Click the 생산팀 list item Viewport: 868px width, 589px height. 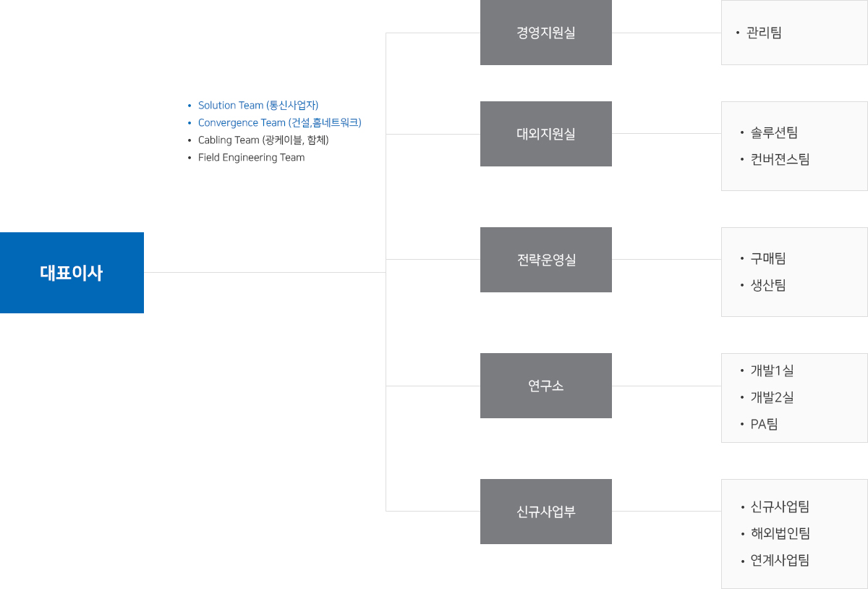pyautogui.click(x=768, y=285)
